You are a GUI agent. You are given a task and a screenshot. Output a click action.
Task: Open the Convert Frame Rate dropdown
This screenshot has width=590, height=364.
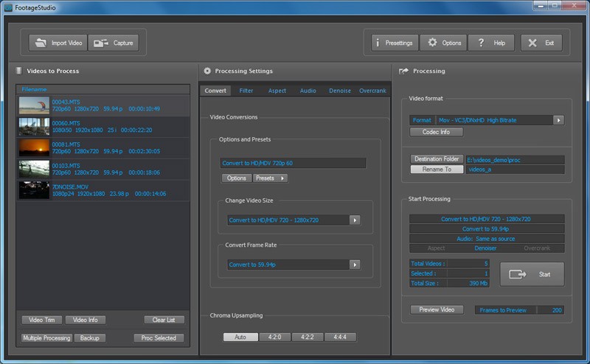355,265
